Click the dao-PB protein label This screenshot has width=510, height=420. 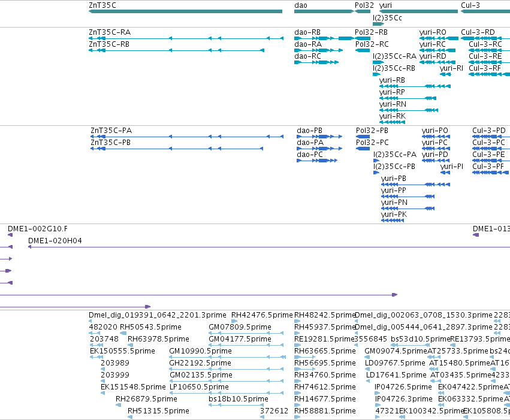tap(309, 131)
